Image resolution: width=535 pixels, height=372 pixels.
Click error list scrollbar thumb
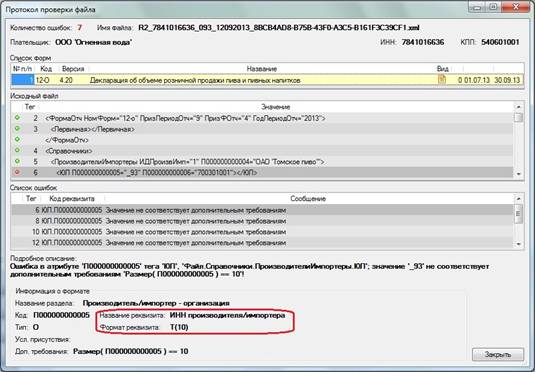click(x=518, y=213)
